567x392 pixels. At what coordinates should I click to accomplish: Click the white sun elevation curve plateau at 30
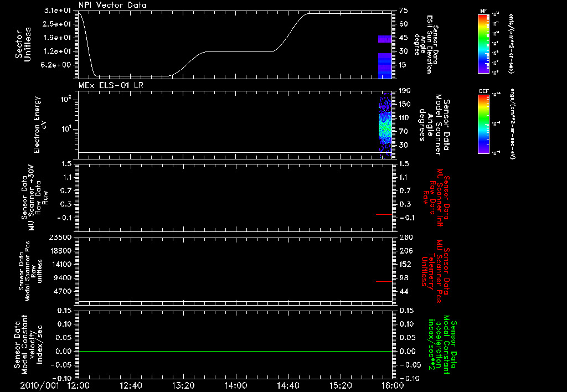(239, 51)
